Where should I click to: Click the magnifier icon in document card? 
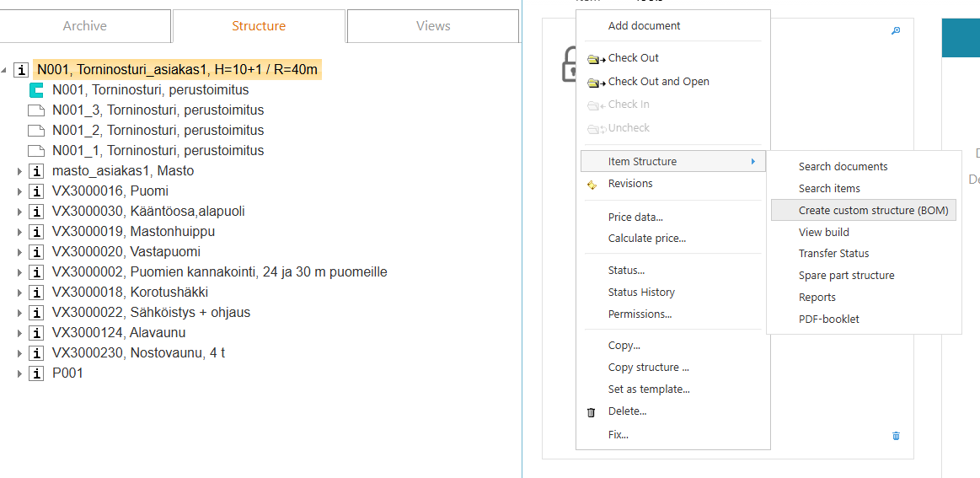[x=896, y=31]
